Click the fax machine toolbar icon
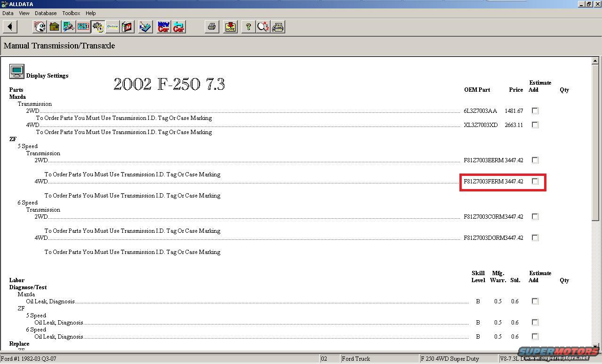 point(278,27)
